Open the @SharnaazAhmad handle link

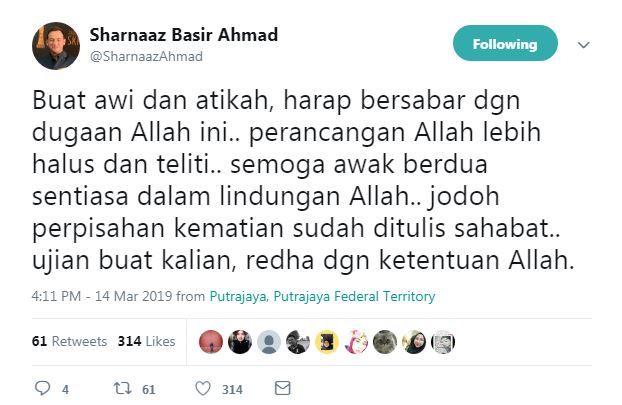(146, 56)
